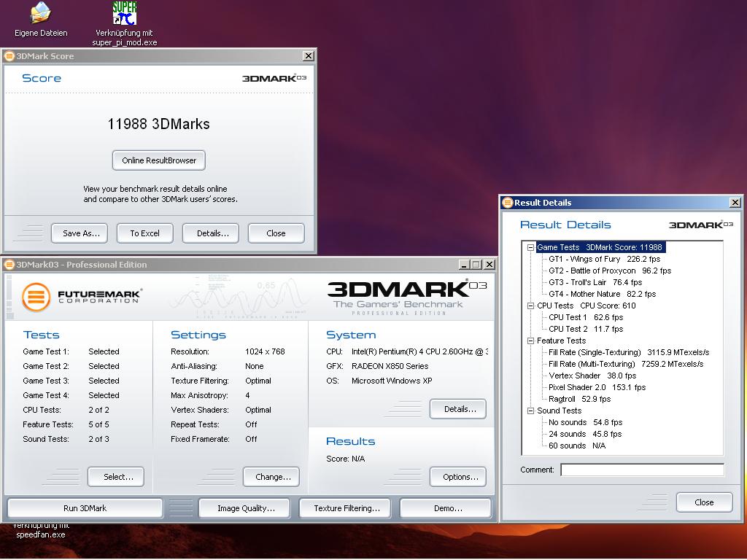Select CPU Tests CPU Score: 610 row
Image resolution: width=747 pixels, height=560 pixels.
click(x=587, y=306)
